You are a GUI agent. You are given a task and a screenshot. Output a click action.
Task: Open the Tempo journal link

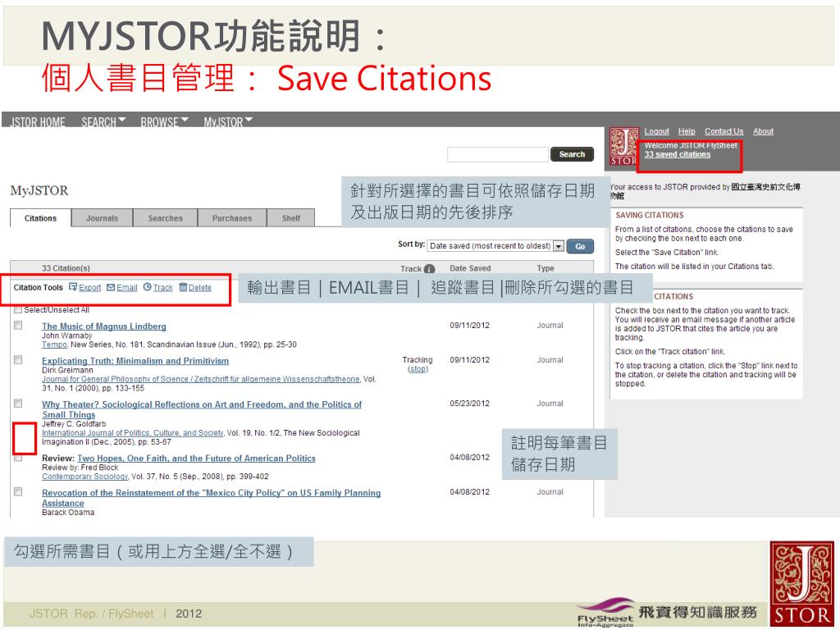[54, 345]
